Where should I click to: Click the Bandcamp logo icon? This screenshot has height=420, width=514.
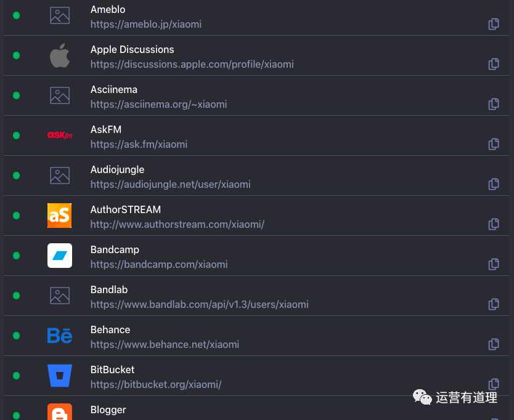click(x=60, y=256)
